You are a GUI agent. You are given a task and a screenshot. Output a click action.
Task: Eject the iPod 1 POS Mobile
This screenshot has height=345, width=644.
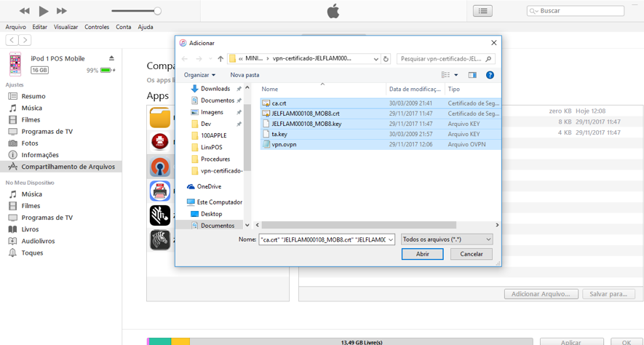[x=111, y=58]
